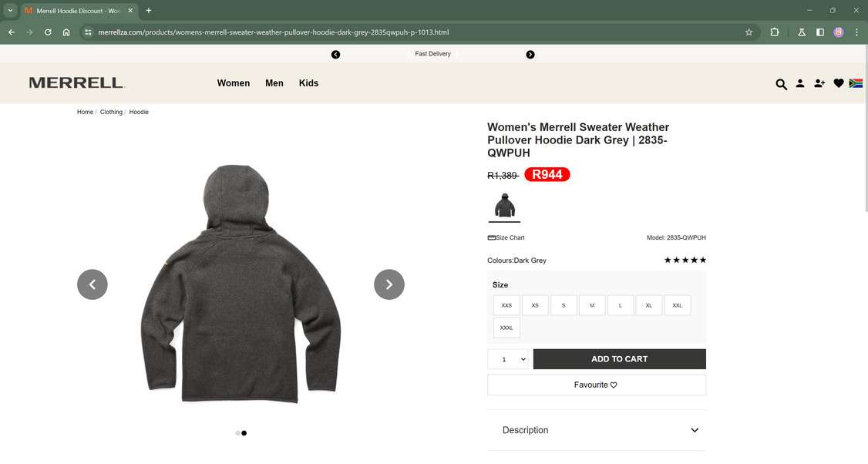Open the Chrome three-dot menu
Image resolution: width=868 pixels, height=464 pixels.
pos(856,32)
